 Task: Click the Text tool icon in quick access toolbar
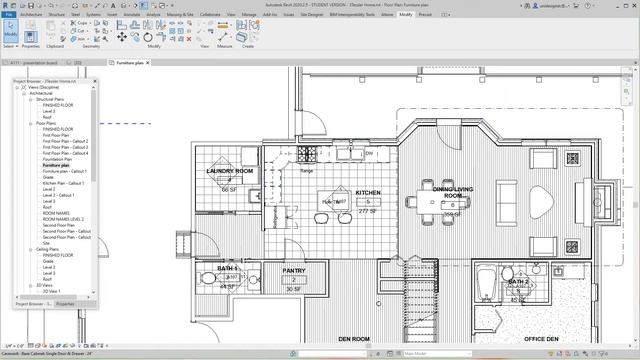point(113,6)
